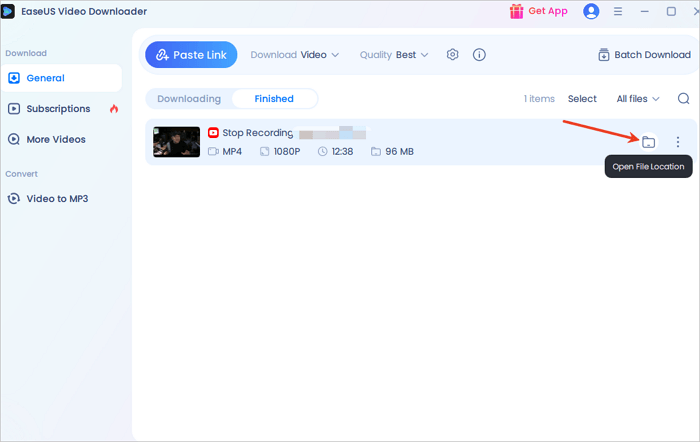
Task: Open the three-dot more options menu
Action: coord(678,142)
